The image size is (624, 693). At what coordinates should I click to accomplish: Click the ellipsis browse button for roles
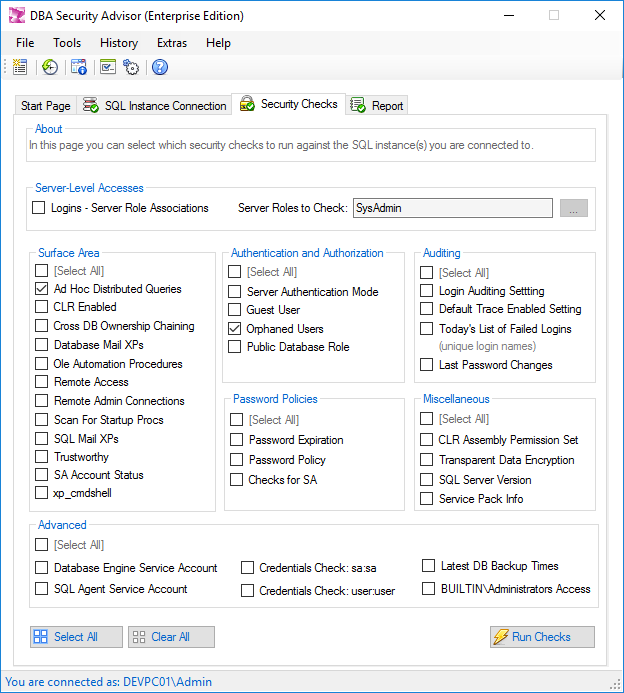[574, 208]
